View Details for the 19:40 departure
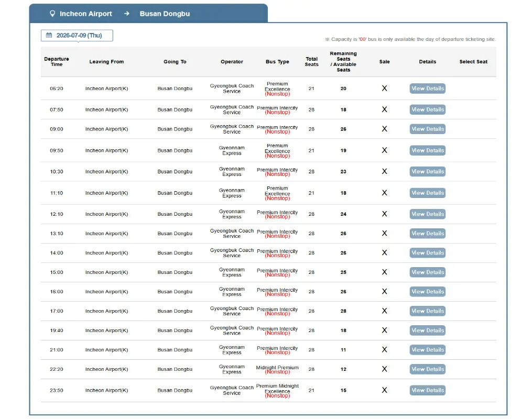Screen dimensions: 532x419 pyautogui.click(x=428, y=330)
